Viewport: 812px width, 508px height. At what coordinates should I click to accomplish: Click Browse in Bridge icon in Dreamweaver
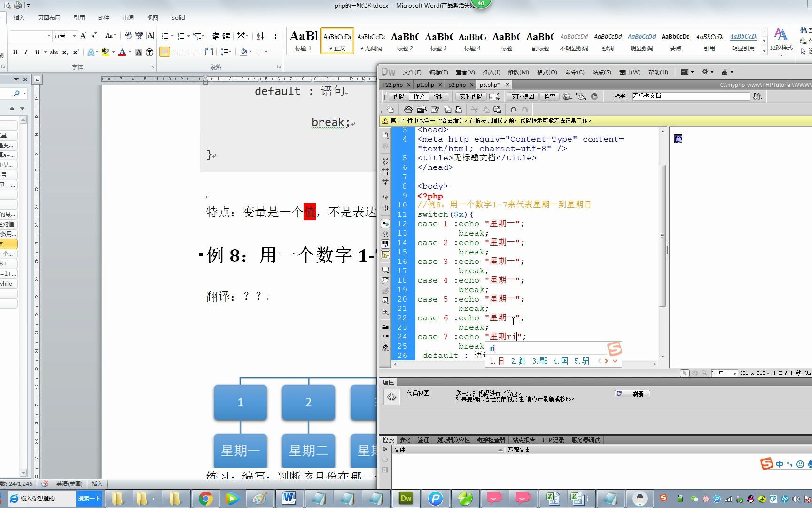pyautogui.click(x=422, y=110)
